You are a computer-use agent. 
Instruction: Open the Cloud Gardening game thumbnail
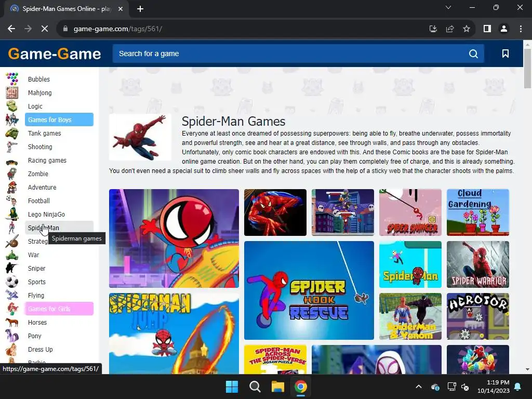[478, 212]
